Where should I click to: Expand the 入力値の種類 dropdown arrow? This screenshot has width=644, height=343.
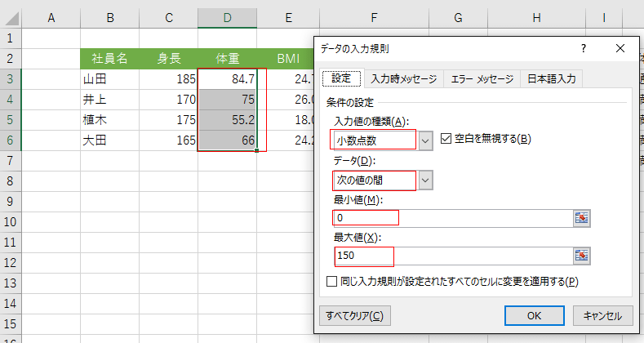(425, 140)
